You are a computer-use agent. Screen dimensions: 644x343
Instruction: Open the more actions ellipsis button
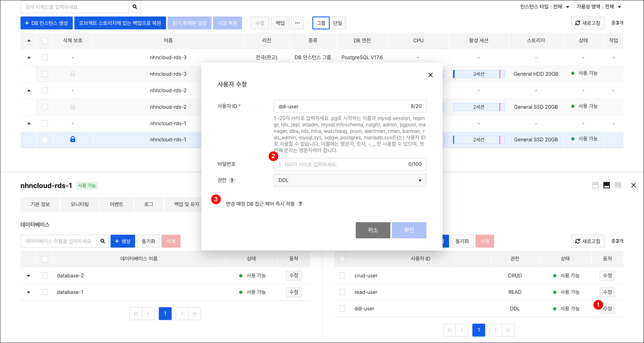(x=297, y=23)
